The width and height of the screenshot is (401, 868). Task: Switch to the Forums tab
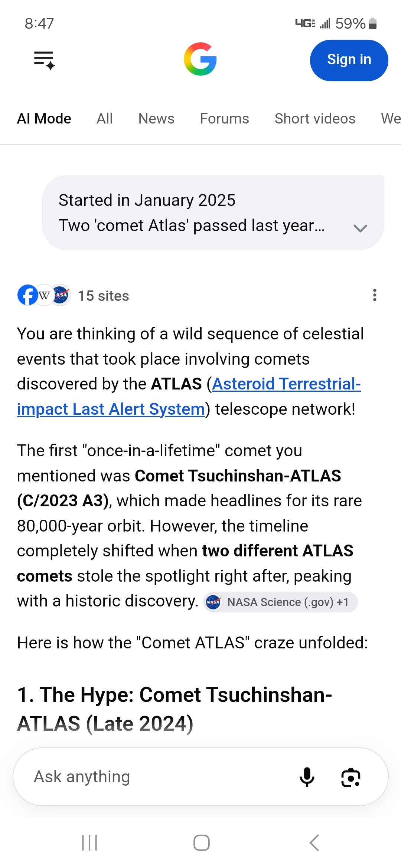point(224,119)
